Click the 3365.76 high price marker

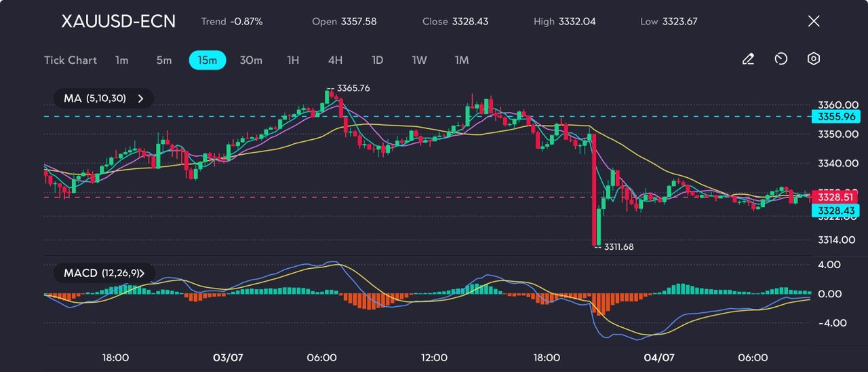coord(353,88)
